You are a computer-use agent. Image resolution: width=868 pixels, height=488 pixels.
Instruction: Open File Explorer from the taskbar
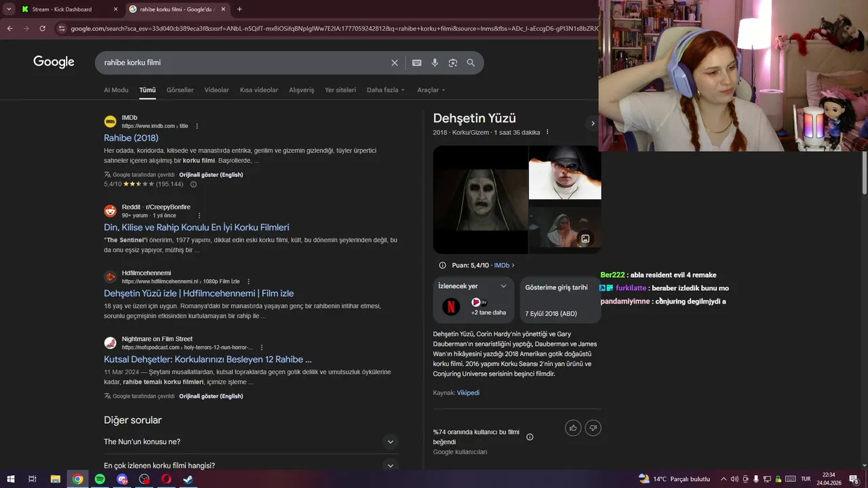pyautogui.click(x=56, y=479)
